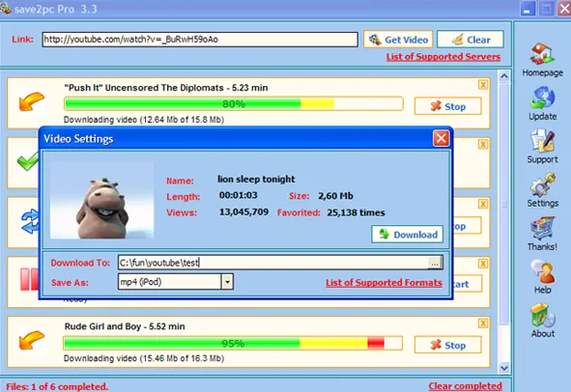
Task: Remove the Push It item with its X
Action: pos(483,85)
